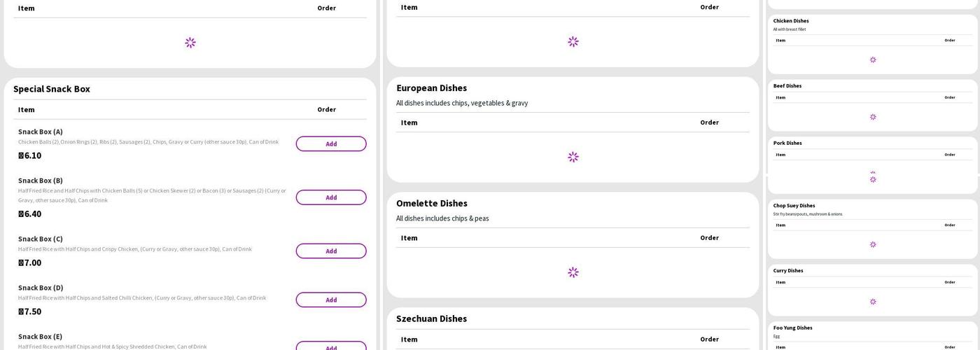Add Snack Box (C) to order

330,251
